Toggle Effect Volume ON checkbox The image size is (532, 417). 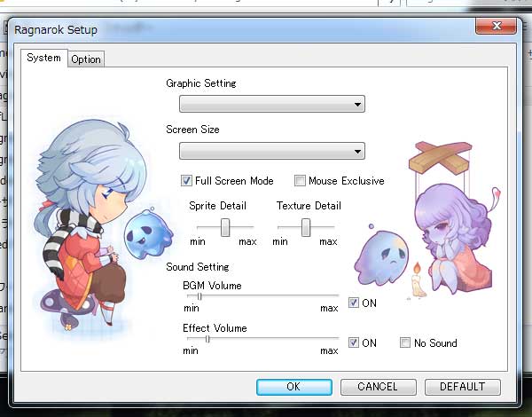(x=354, y=342)
